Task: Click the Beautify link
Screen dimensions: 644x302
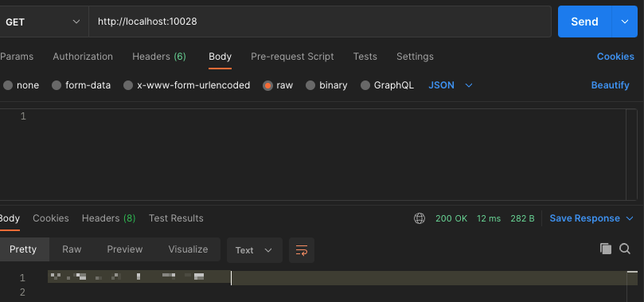Action: pos(610,85)
